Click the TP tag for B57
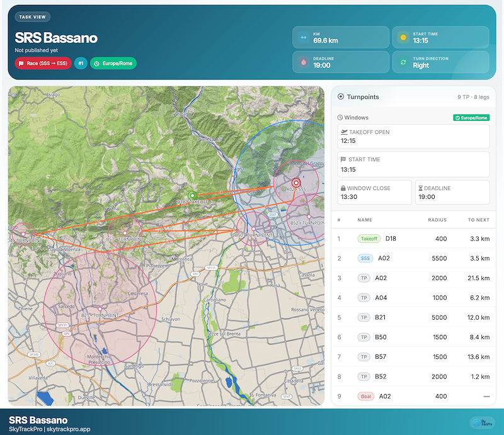Image resolution: width=504 pixels, height=435 pixels. click(364, 357)
